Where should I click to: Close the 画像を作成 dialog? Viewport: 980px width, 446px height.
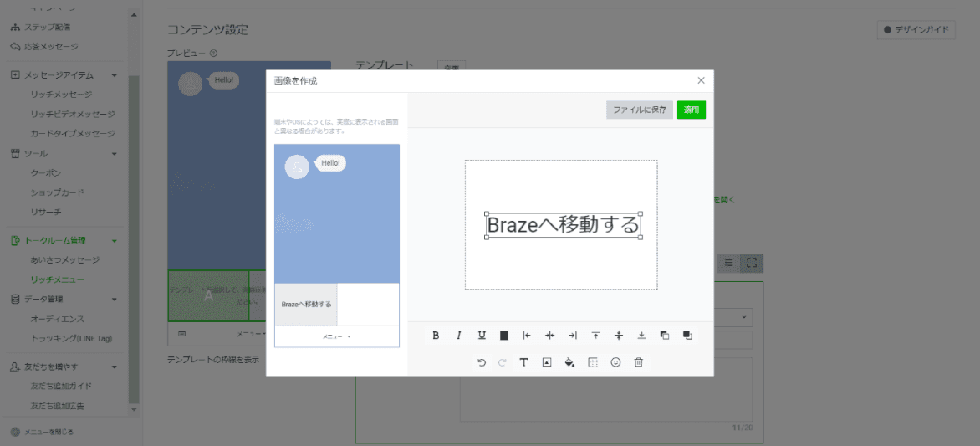pos(701,80)
